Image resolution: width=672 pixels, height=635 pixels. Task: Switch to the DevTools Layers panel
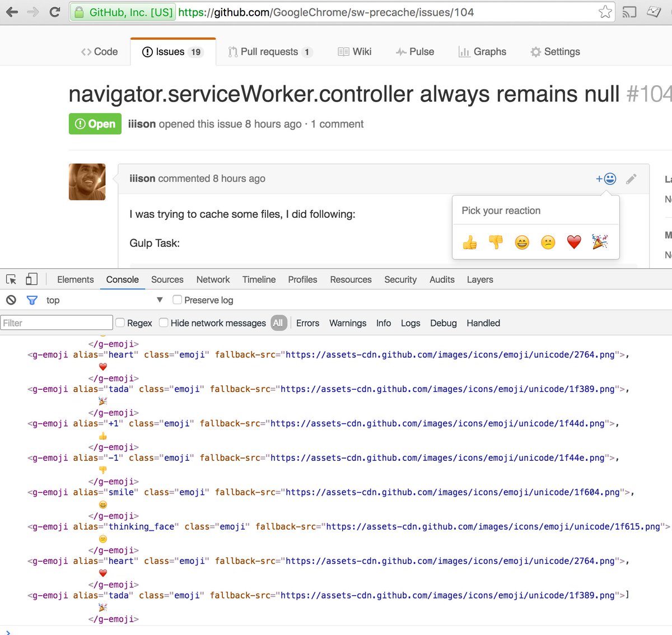point(480,279)
